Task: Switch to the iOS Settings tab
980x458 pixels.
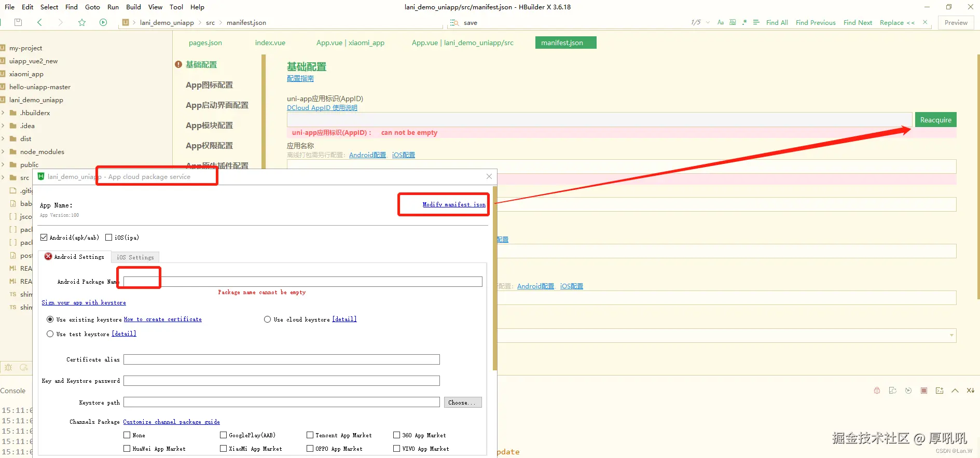Action: [x=135, y=257]
